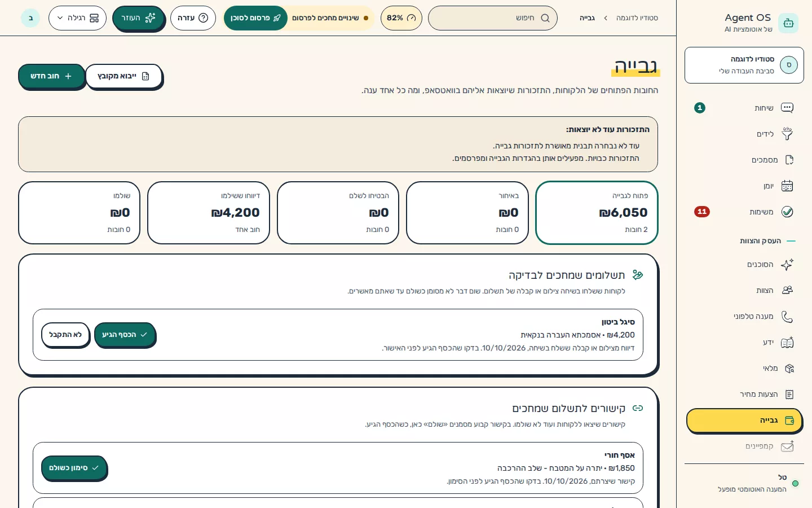Screen dimensions: 812x508
Task: Click the search input field
Action: 493,18
